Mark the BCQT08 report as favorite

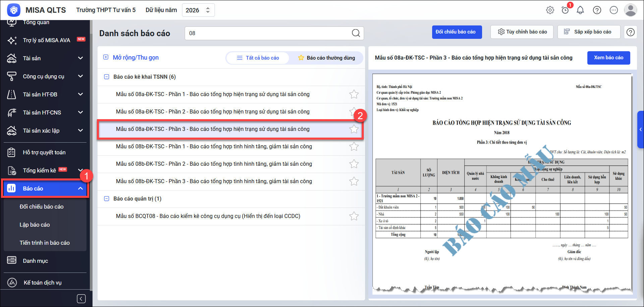354,216
